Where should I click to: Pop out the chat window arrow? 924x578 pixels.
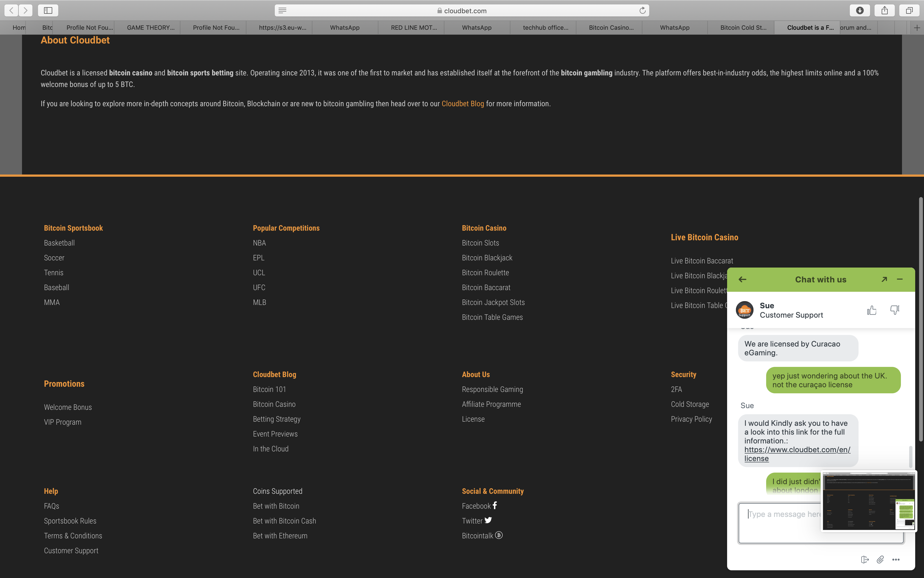point(884,279)
